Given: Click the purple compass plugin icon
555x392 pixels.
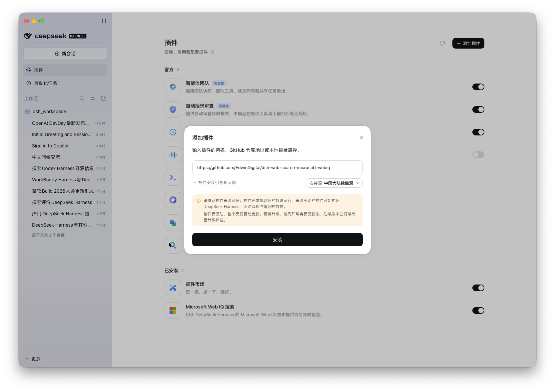Looking at the screenshot, I should tap(173, 200).
